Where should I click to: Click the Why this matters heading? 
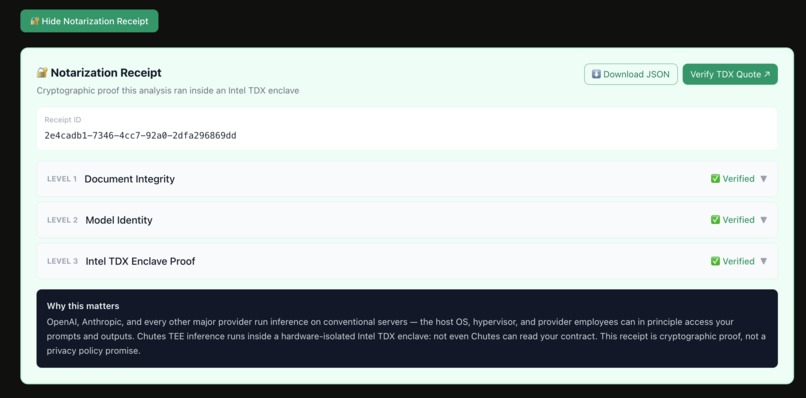pyautogui.click(x=83, y=306)
